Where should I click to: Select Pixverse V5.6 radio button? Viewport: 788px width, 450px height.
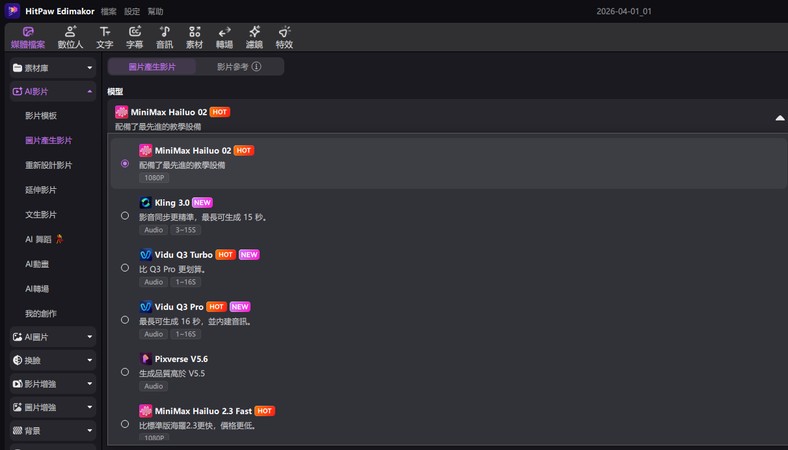click(125, 372)
